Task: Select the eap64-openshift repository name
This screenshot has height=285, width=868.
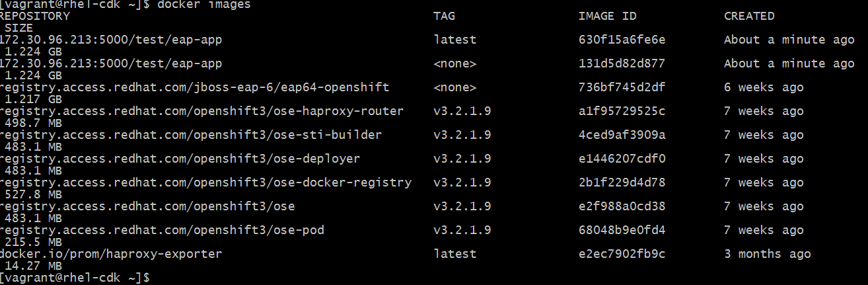Action: (194, 87)
